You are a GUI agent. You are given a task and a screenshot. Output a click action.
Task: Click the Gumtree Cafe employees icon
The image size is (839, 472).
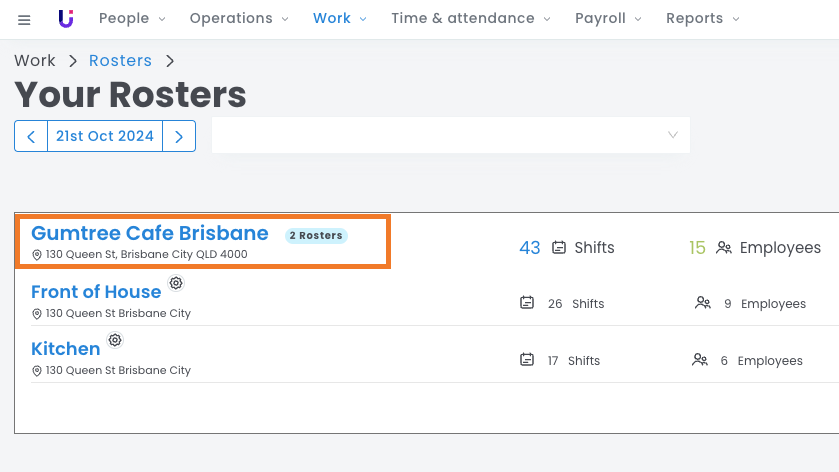click(x=724, y=248)
